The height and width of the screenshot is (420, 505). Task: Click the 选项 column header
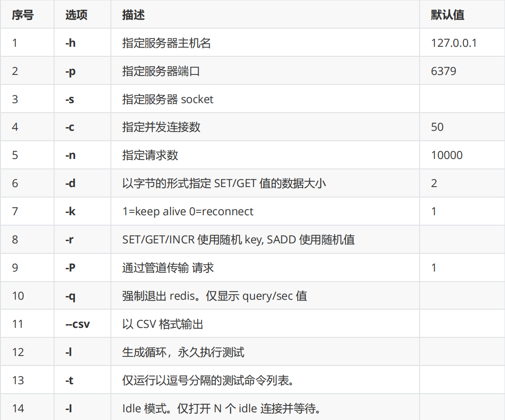76,15
